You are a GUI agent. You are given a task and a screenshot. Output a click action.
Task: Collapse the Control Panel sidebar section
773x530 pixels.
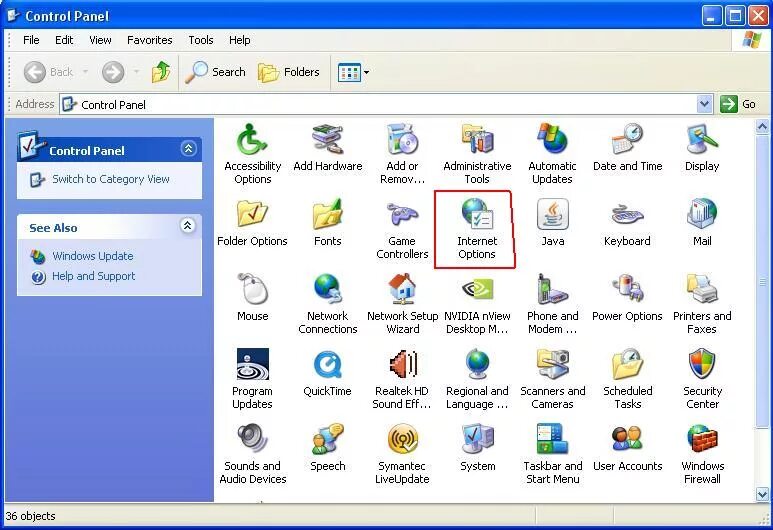188,148
